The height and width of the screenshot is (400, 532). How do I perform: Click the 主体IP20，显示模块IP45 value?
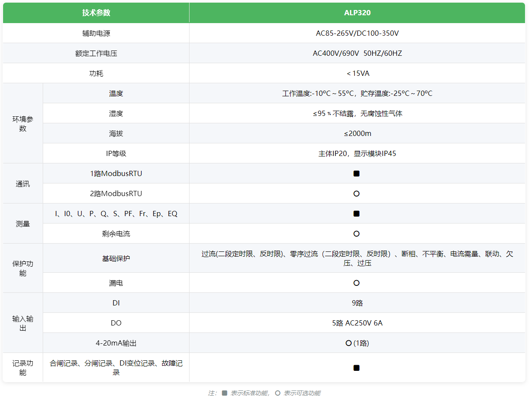pos(357,153)
